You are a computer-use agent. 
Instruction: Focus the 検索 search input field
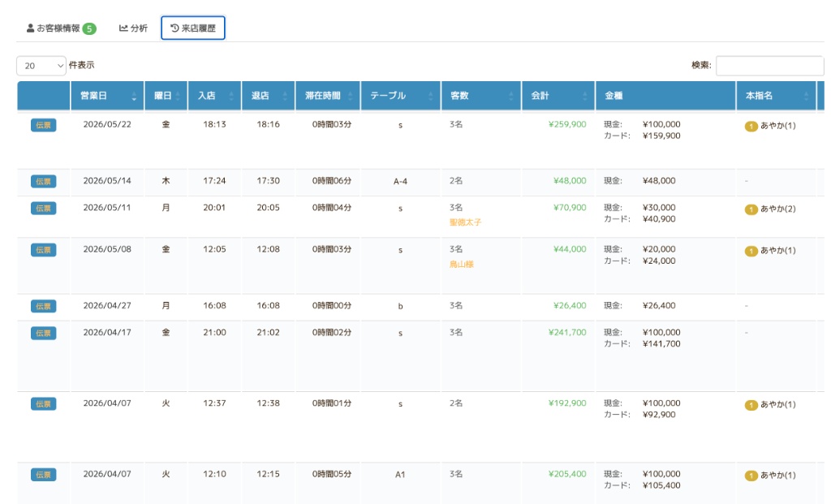point(769,66)
